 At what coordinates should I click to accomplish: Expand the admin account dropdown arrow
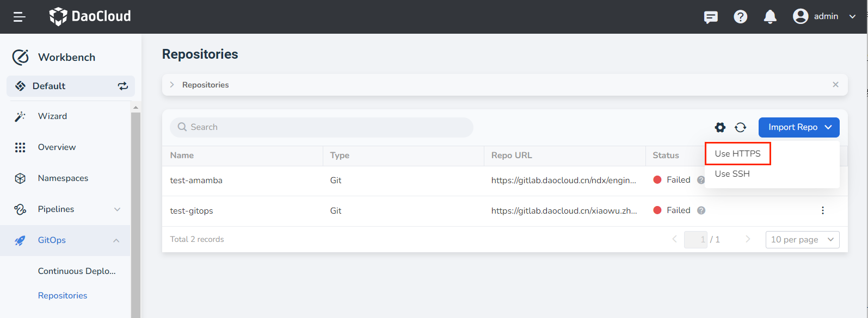click(853, 17)
